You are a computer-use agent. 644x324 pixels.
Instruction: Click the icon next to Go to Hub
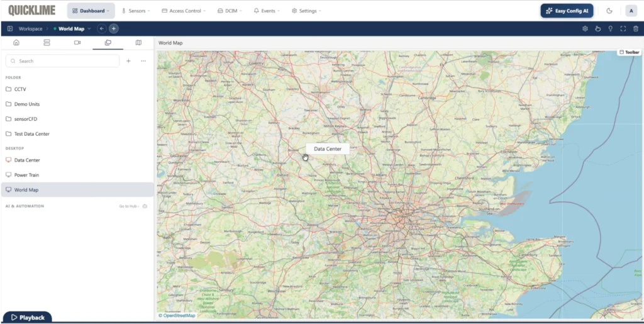tap(145, 206)
